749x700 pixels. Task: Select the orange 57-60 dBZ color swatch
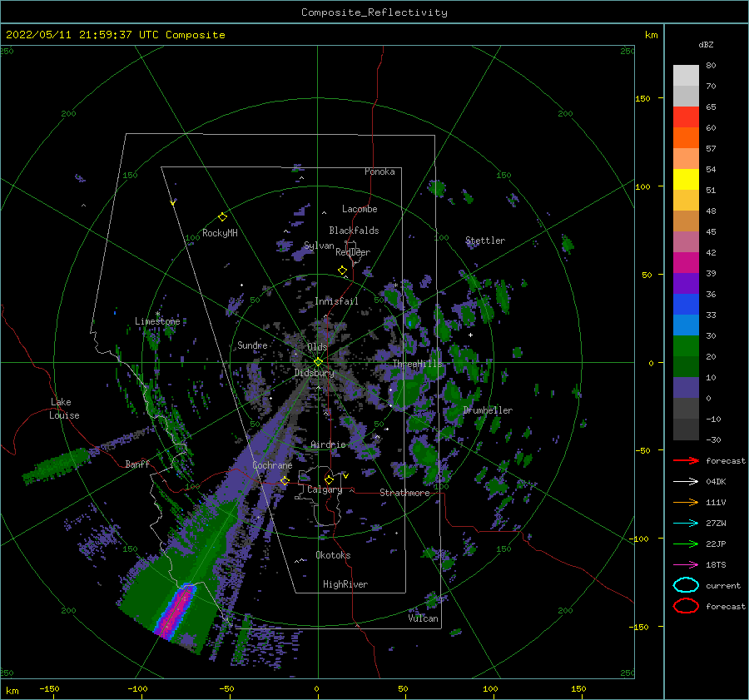click(x=686, y=138)
